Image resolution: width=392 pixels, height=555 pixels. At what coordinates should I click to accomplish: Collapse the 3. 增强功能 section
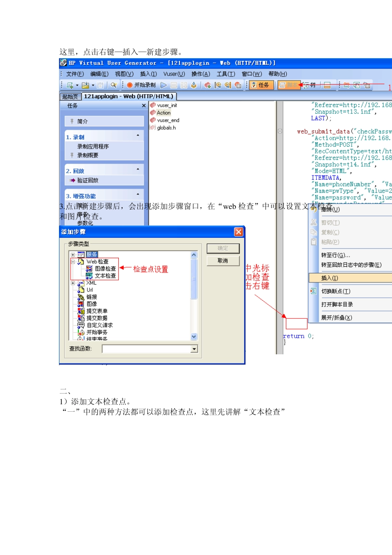tap(138, 194)
